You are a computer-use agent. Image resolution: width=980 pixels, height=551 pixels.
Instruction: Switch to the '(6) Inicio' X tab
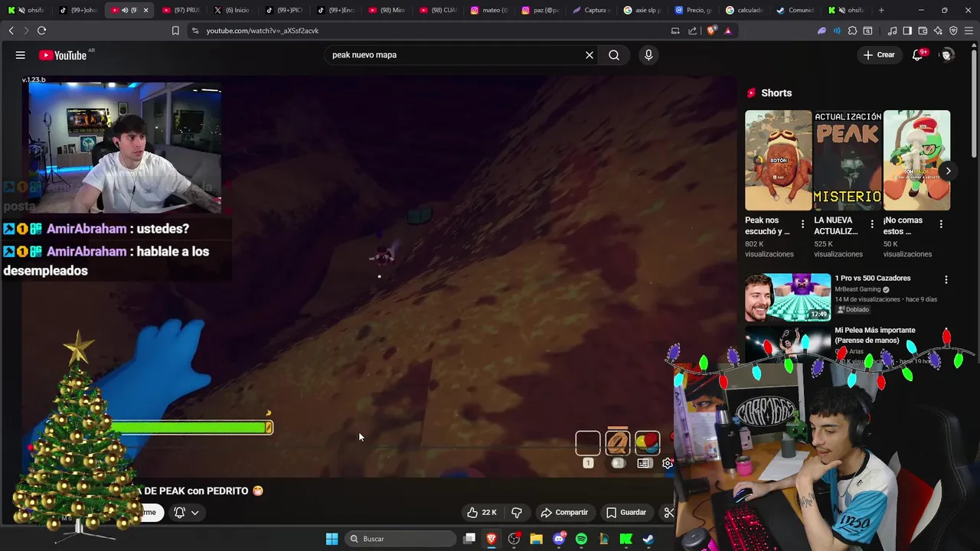coord(232,10)
